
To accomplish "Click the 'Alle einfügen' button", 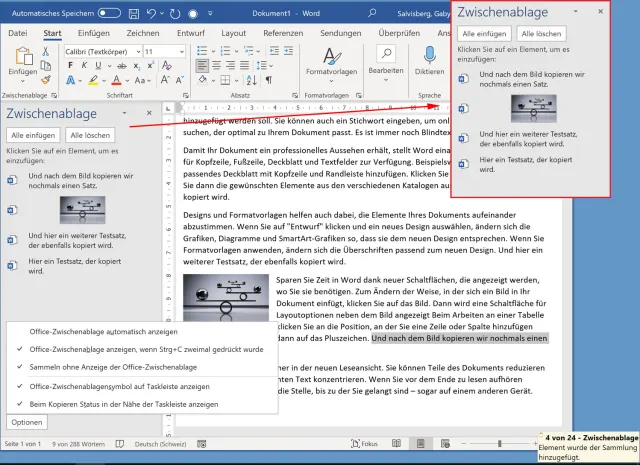I will [33, 135].
